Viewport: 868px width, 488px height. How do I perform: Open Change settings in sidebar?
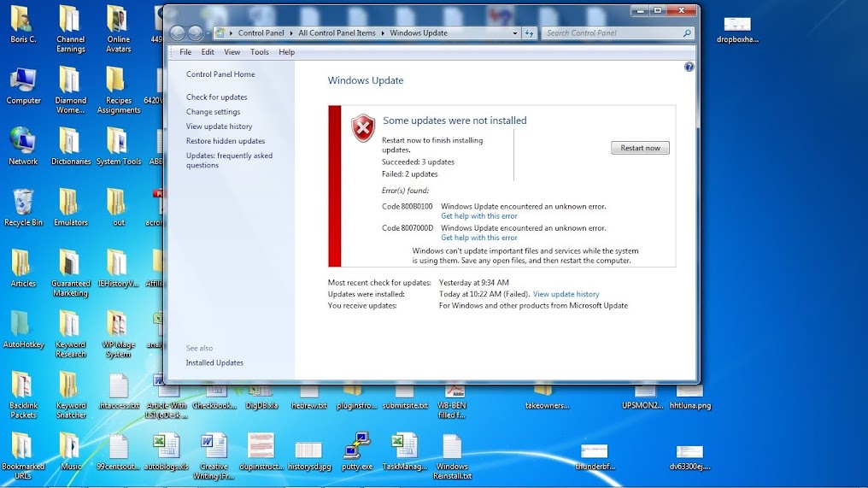[213, 111]
